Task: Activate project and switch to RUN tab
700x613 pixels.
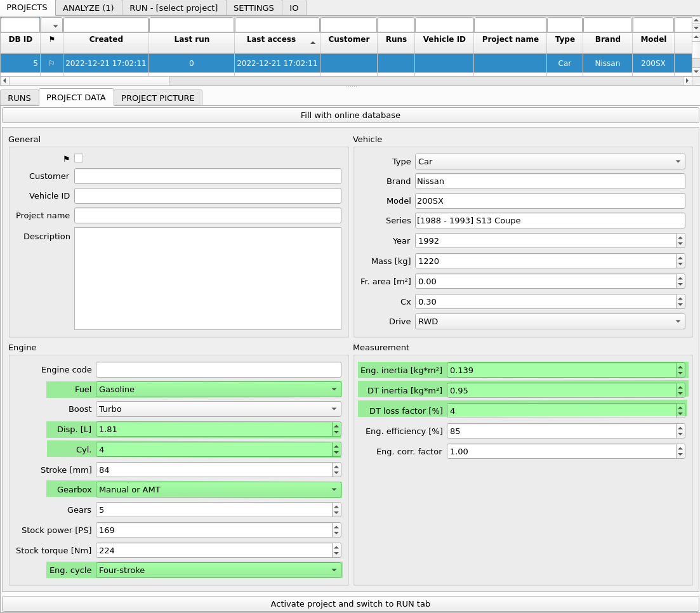Action: pyautogui.click(x=350, y=603)
